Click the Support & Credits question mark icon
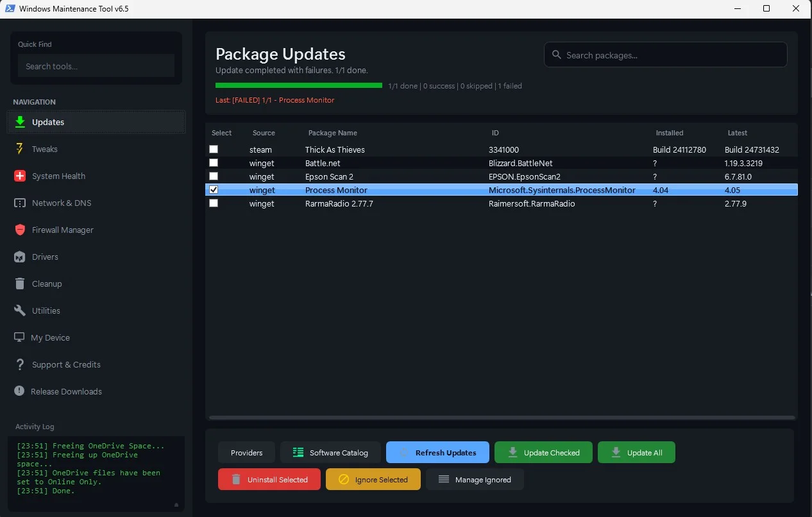 click(20, 364)
